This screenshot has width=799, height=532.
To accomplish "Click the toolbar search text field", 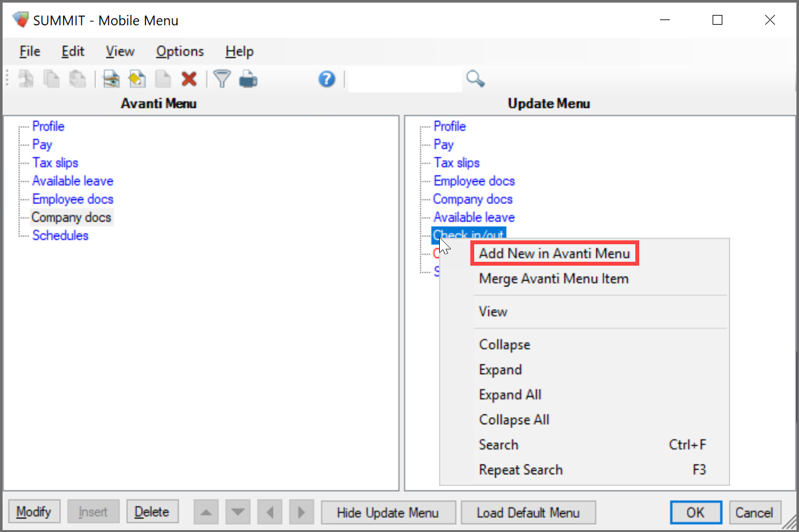I will coord(405,79).
